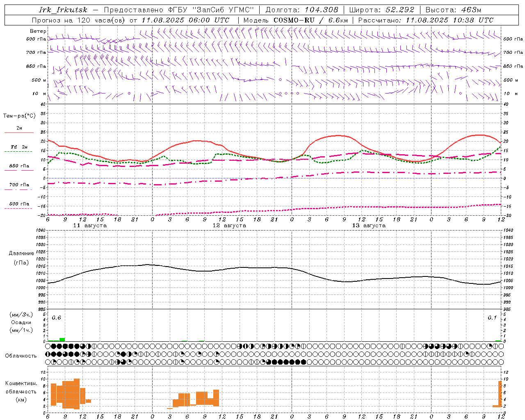The width and height of the screenshot is (525, 420).
Task: Click the Td 2м legend entry
Action: [19, 147]
